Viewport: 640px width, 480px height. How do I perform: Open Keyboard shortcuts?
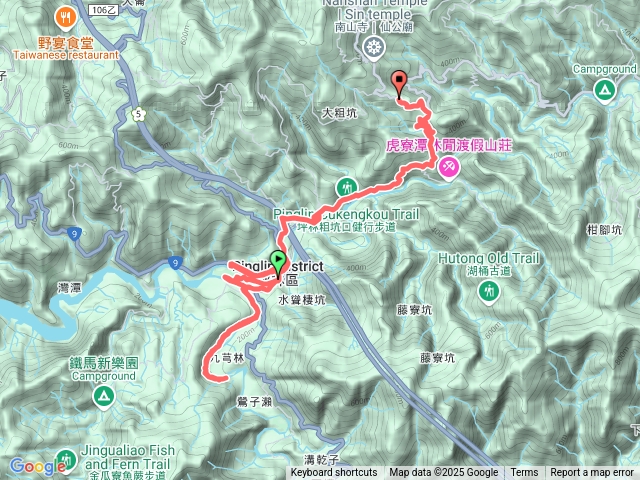click(333, 473)
